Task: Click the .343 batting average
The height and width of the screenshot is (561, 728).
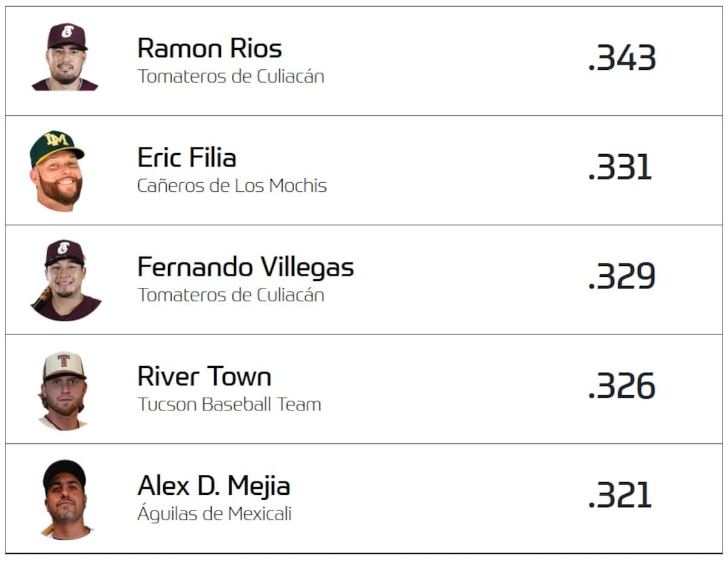Action: (622, 58)
